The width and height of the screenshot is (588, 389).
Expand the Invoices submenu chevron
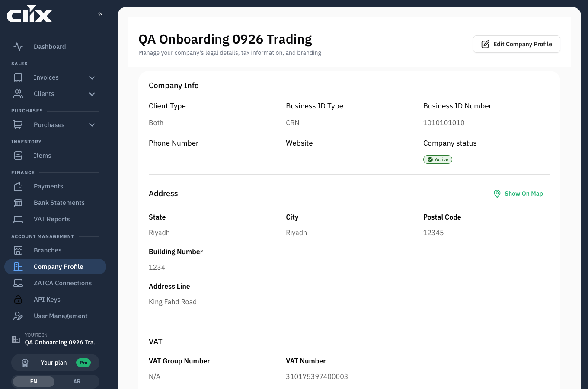tap(92, 78)
